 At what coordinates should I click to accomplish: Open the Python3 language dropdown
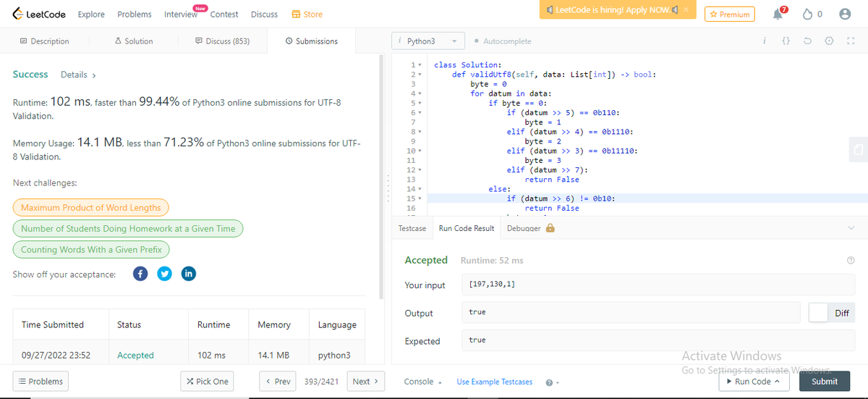click(428, 41)
